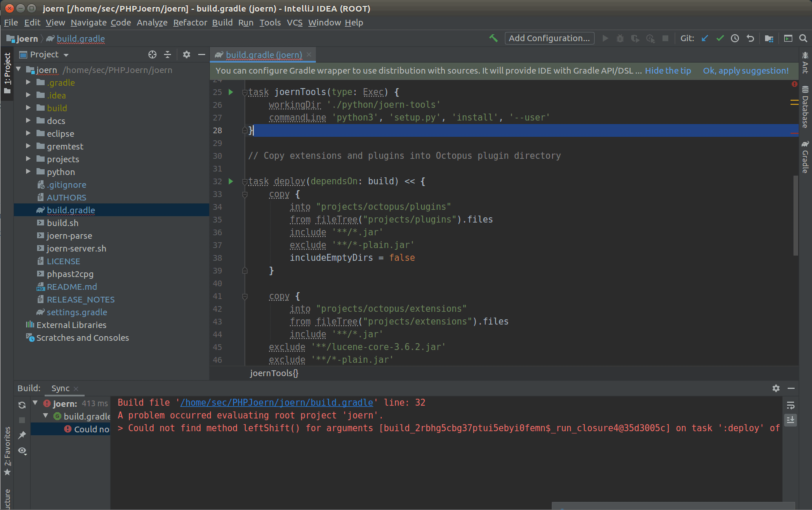
Task: Toggle fold marker on line 33 copy block
Action: tap(245, 194)
